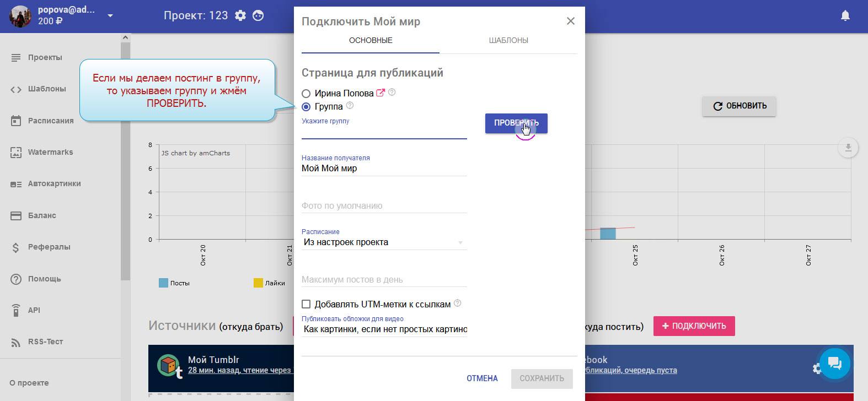The image size is (868, 401).
Task: Open external link icon beside Ирина Попова
Action: pyautogui.click(x=380, y=93)
